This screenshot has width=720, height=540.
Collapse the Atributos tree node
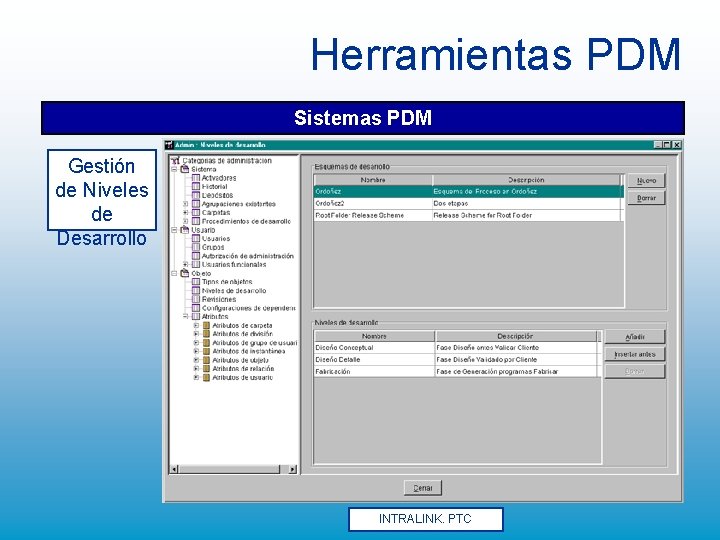tap(186, 317)
